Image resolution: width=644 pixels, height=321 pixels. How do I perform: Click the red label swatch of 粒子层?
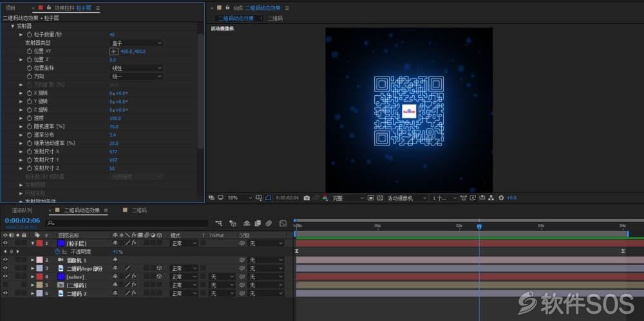(x=39, y=243)
